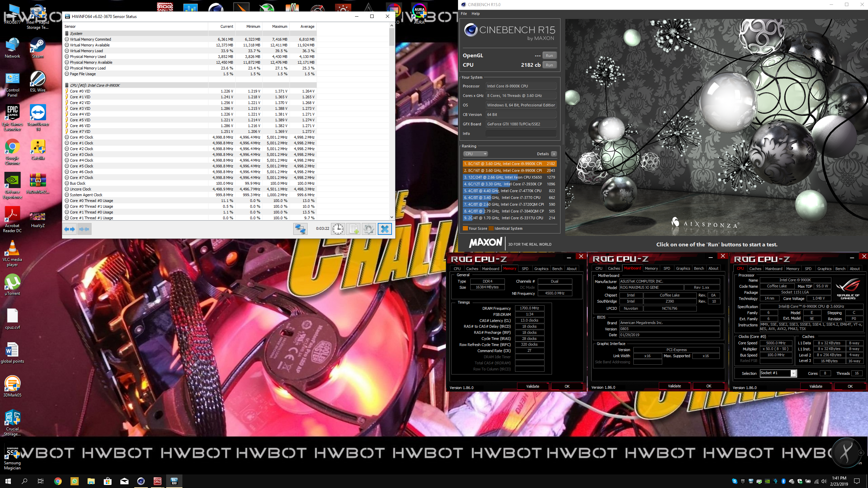Open the Epic Games Launcher desktop icon

(x=13, y=118)
